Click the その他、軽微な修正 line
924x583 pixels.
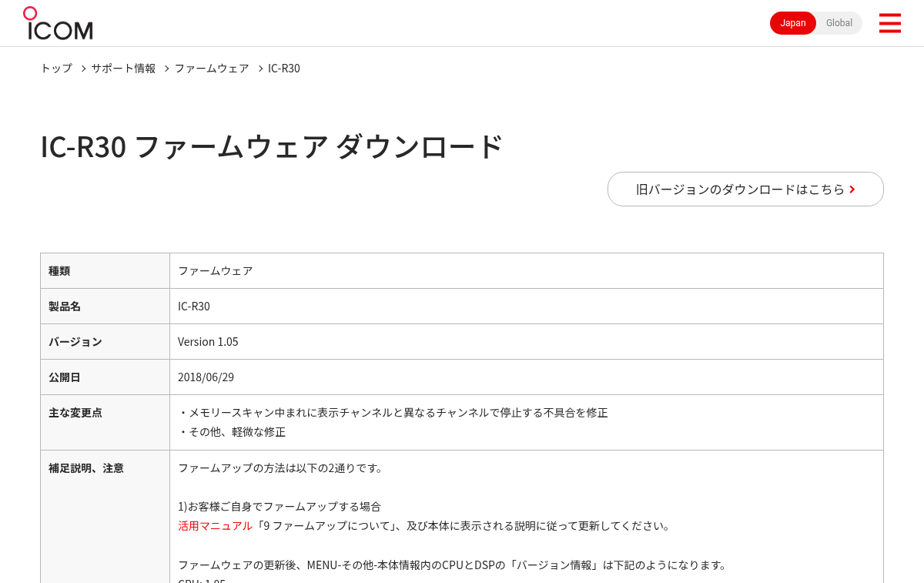(x=232, y=431)
